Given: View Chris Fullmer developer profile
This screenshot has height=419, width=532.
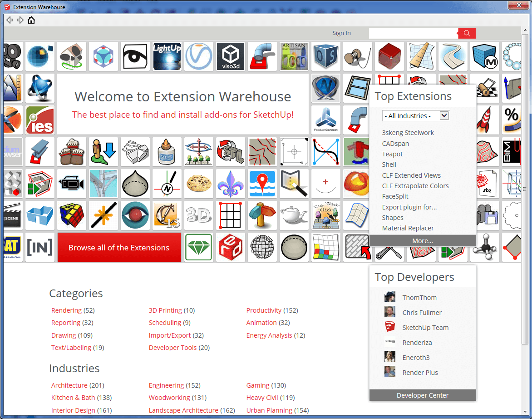Looking at the screenshot, I should coord(422,312).
